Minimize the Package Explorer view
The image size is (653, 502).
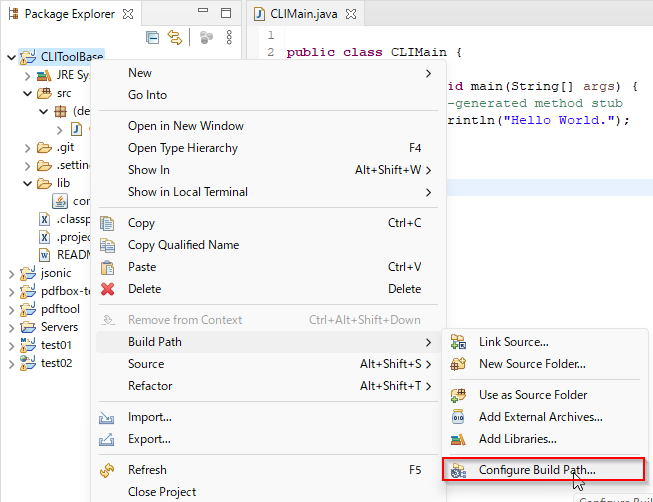tap(203, 11)
